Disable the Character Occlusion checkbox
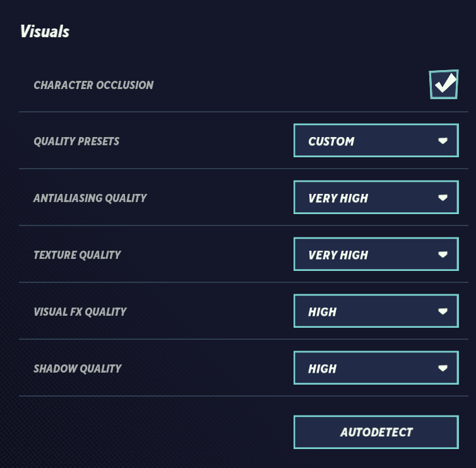Viewport: 476px width, 468px height. click(443, 85)
